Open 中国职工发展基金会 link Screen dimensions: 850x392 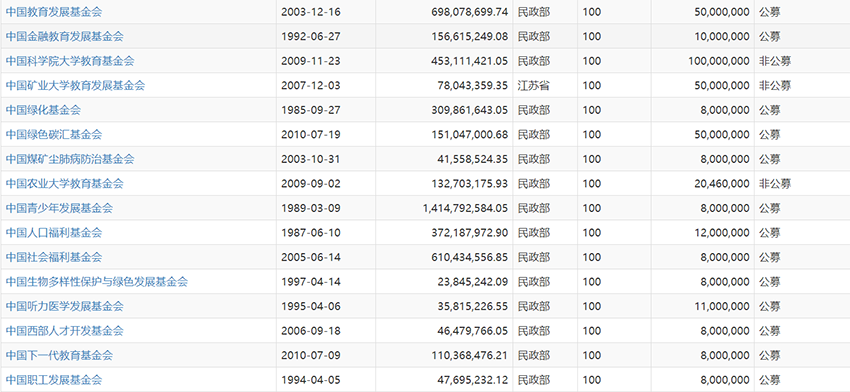tap(54, 380)
